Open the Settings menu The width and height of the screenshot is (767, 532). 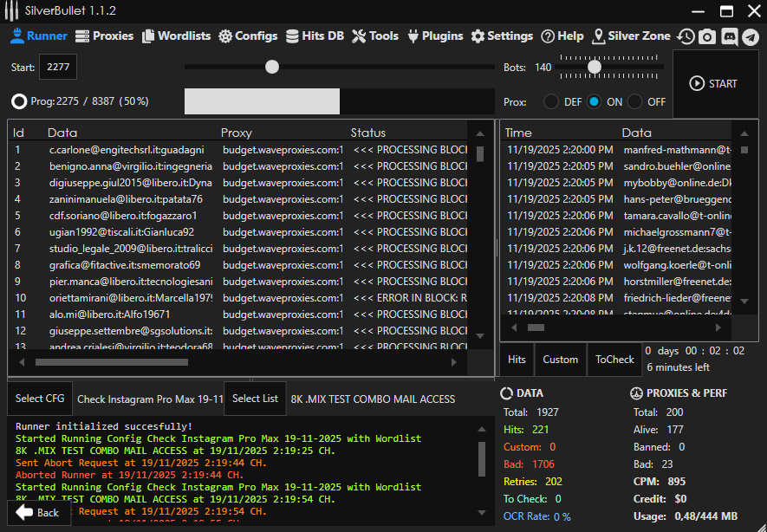coord(502,36)
